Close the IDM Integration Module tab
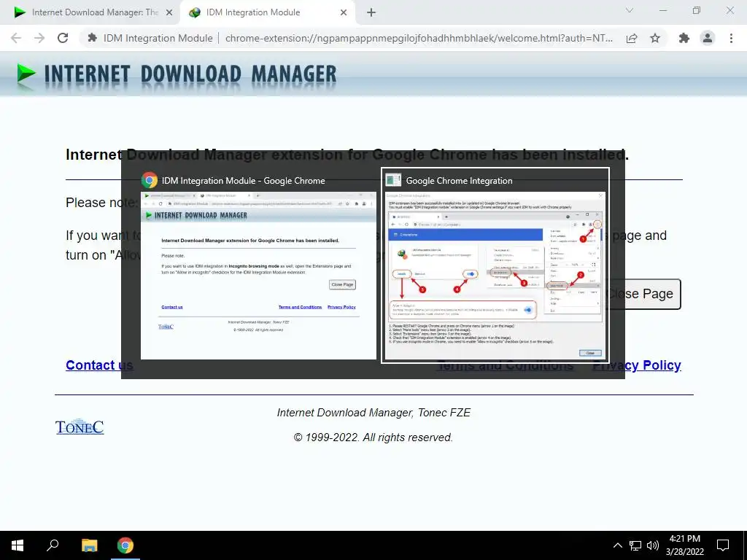This screenshot has height=560, width=747. click(344, 12)
